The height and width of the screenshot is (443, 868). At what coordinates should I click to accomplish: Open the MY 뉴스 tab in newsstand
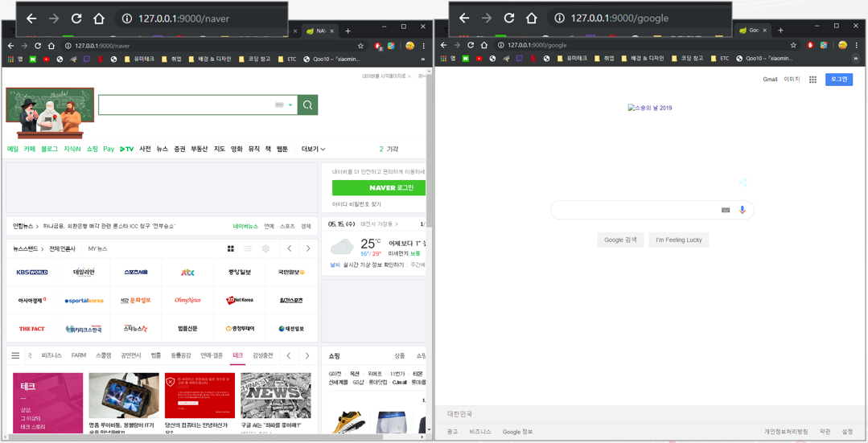click(97, 249)
